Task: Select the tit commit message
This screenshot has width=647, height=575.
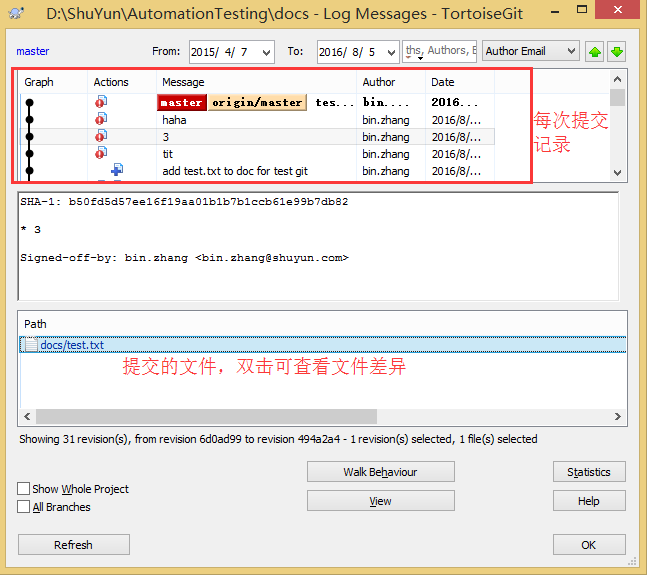Action: pos(168,154)
